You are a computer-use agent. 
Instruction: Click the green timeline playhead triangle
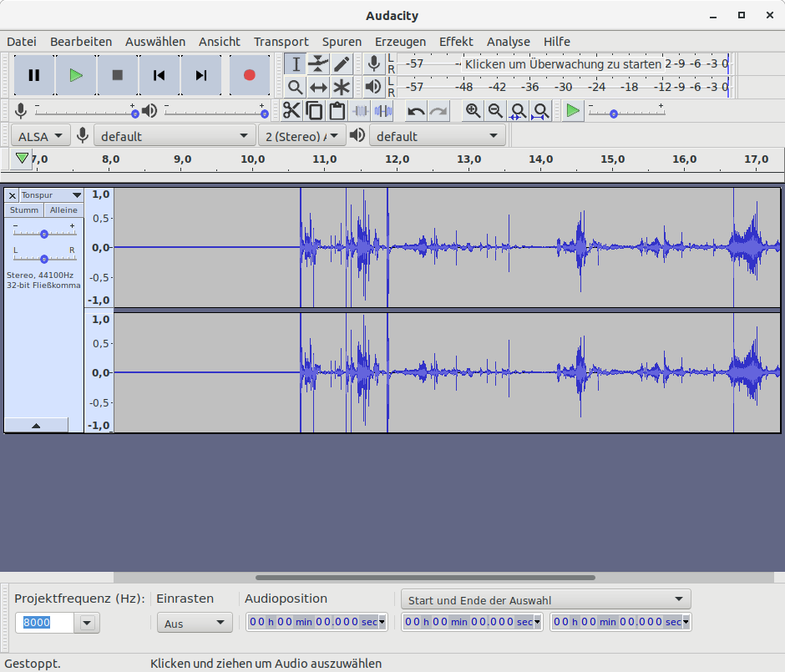[22, 159]
